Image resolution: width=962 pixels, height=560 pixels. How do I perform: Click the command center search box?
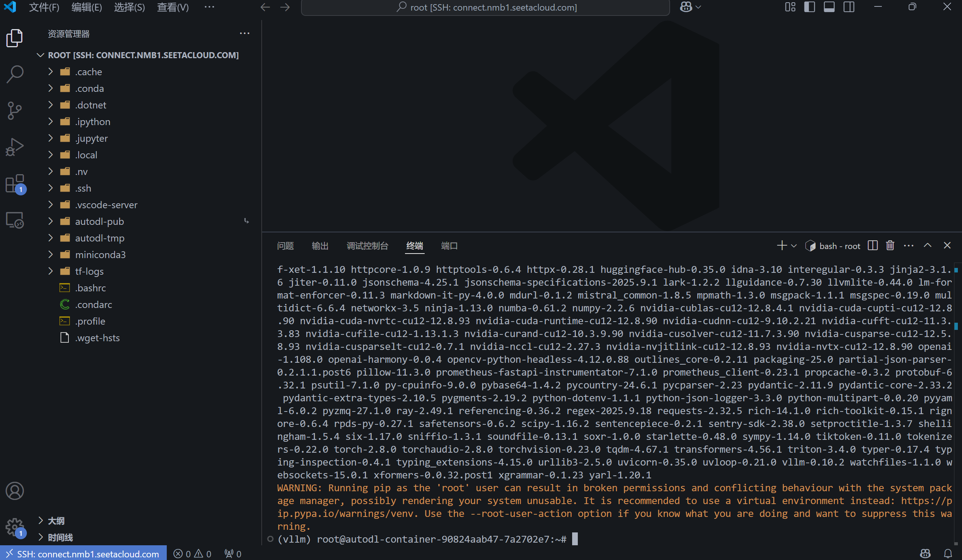(485, 7)
